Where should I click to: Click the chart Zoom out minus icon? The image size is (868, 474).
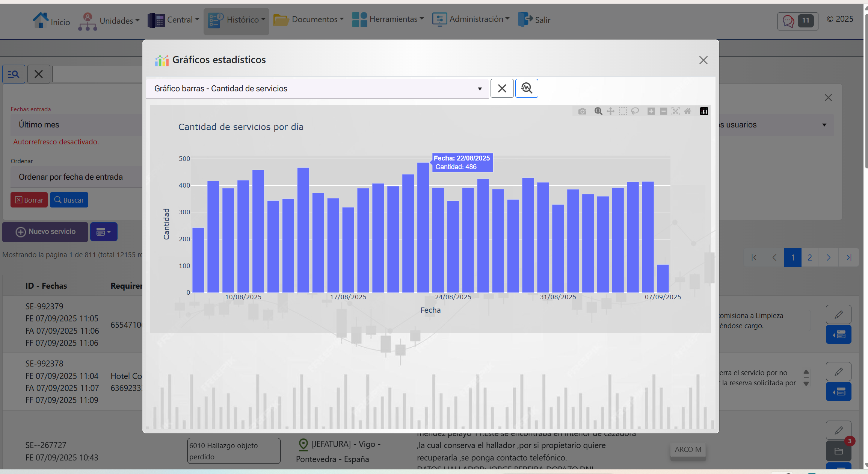[x=663, y=111]
